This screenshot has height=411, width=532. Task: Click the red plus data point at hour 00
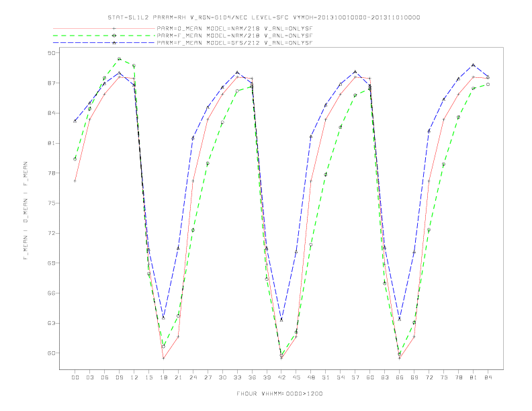pyautogui.click(x=75, y=181)
